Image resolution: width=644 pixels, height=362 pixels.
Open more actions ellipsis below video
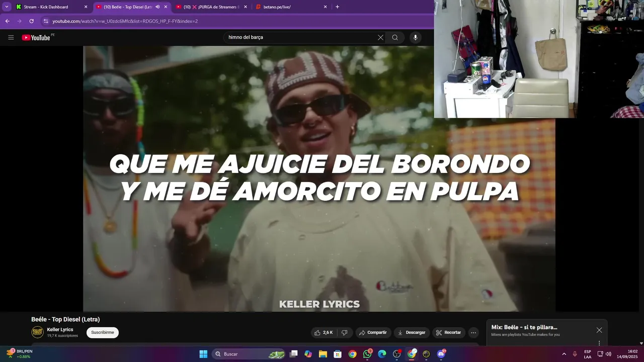click(x=473, y=332)
